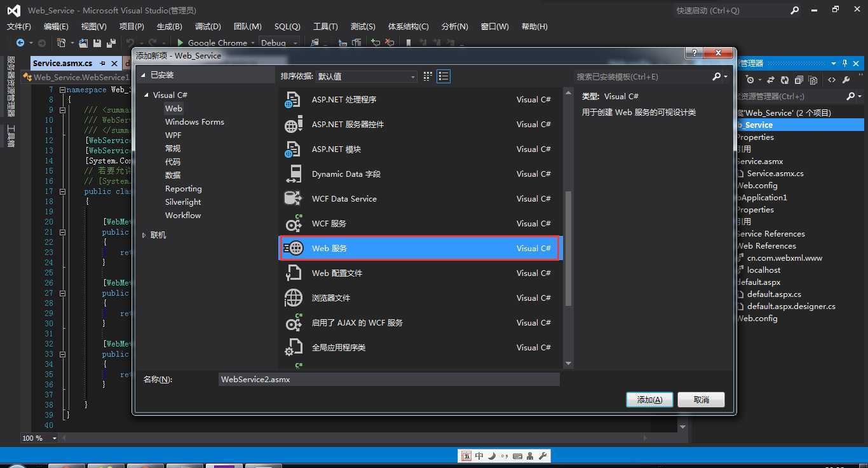Click the 取消 button

[x=701, y=399]
